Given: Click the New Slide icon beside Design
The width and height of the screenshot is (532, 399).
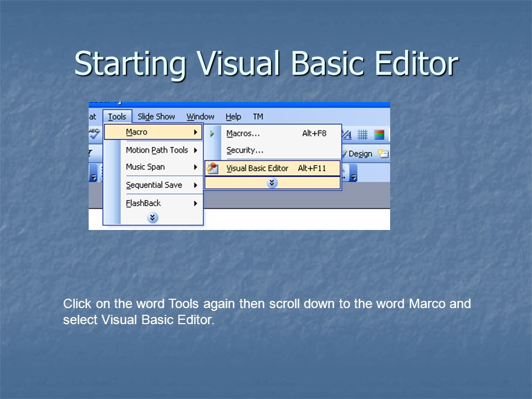Looking at the screenshot, I should (x=383, y=154).
